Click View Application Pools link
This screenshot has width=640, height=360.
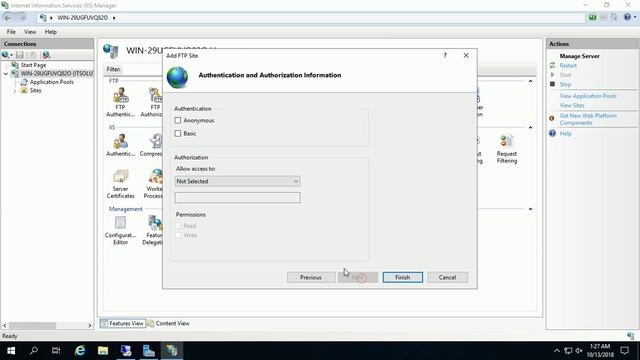tap(588, 96)
